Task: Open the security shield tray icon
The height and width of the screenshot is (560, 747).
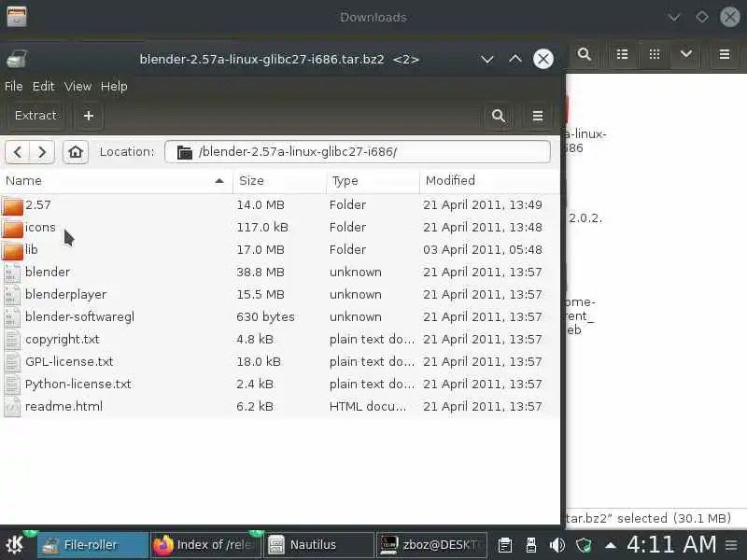Action: click(584, 545)
